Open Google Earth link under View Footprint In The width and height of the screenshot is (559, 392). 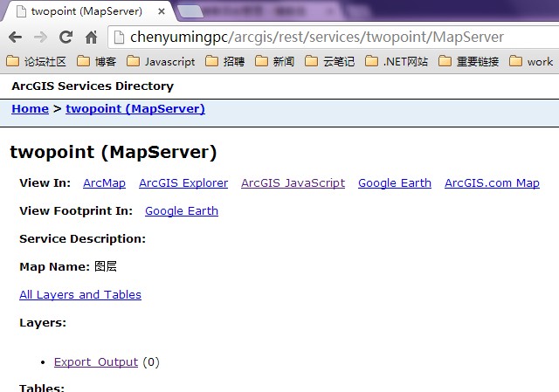click(182, 211)
